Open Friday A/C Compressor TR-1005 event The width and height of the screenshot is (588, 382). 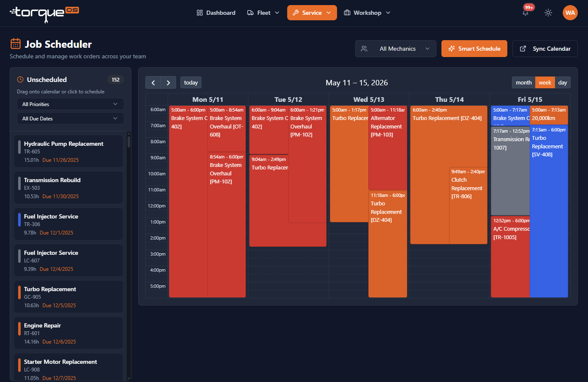tap(510, 257)
